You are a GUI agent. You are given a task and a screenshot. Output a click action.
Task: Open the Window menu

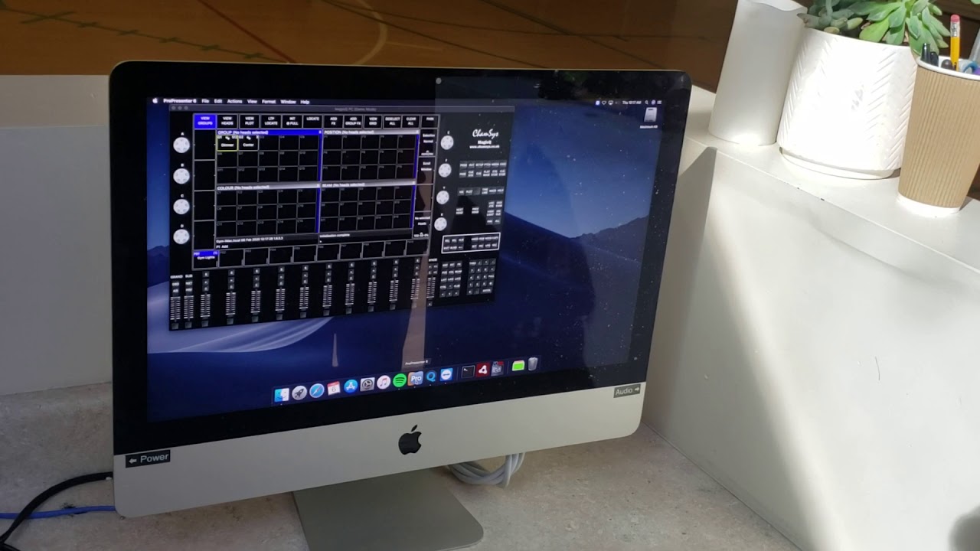click(288, 101)
